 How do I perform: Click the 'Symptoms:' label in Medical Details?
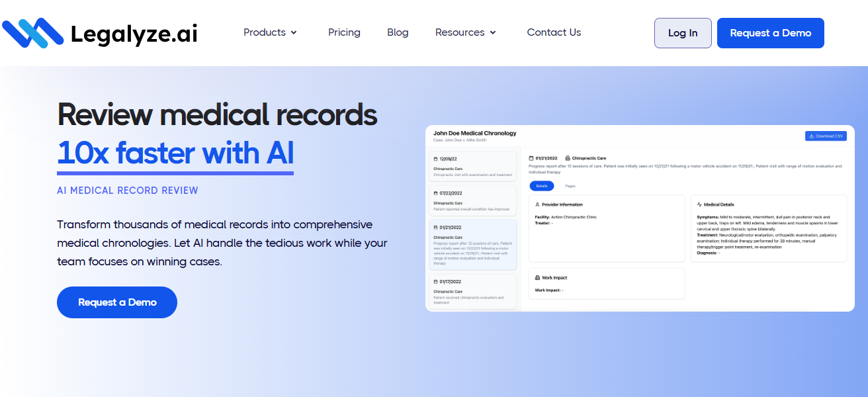click(x=708, y=217)
